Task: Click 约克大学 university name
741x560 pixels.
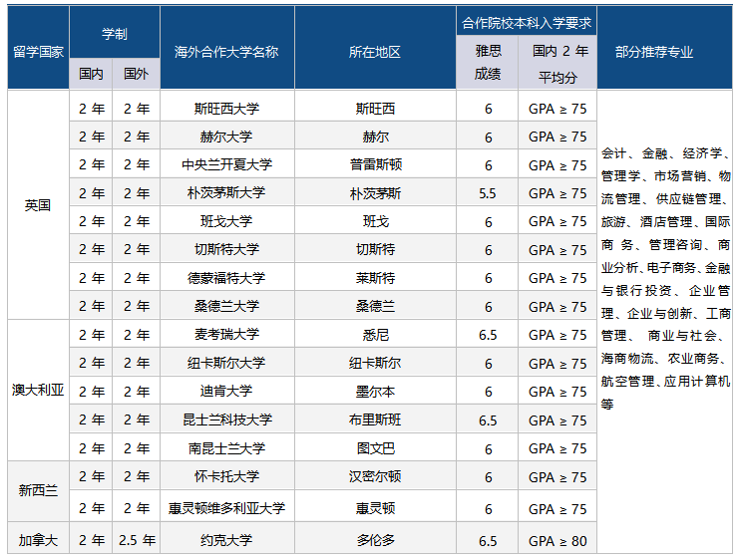Action: tap(226, 540)
